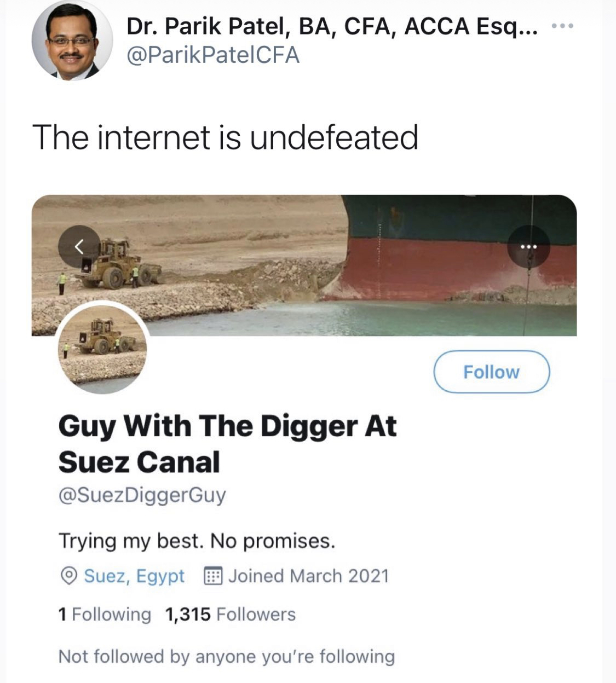The width and height of the screenshot is (616, 683).
Task: Click 'Not followed by anyone you're following'
Action: click(226, 656)
